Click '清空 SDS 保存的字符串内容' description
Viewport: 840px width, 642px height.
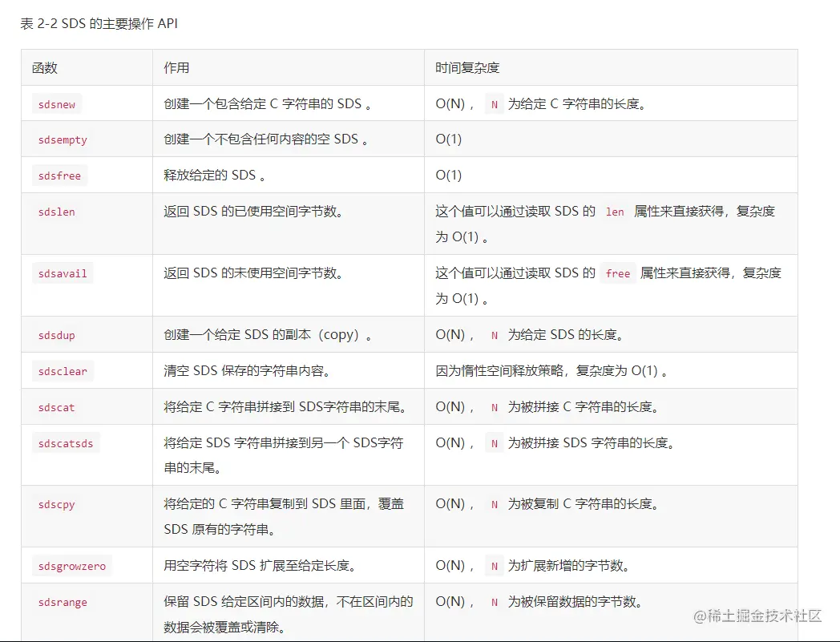pos(247,371)
